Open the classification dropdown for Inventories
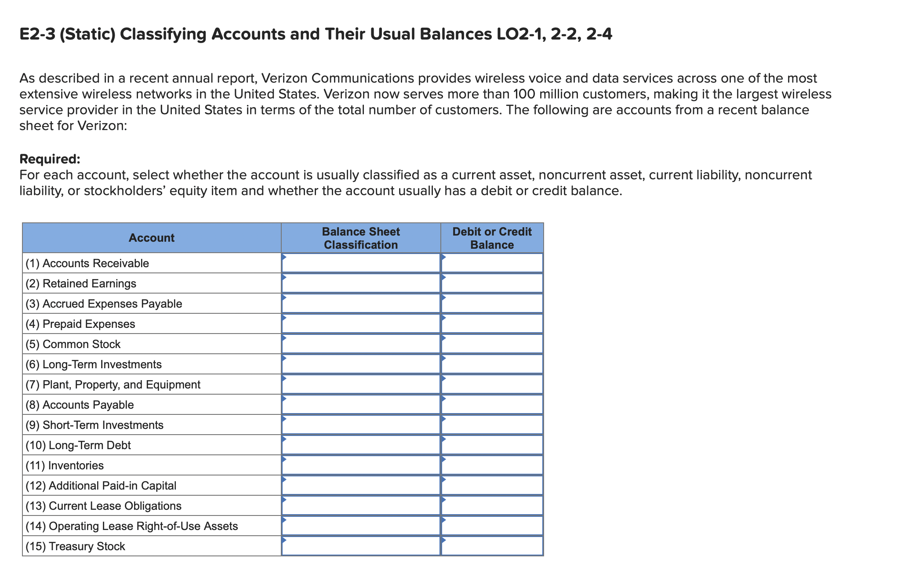This screenshot has width=915, height=588. (x=360, y=465)
